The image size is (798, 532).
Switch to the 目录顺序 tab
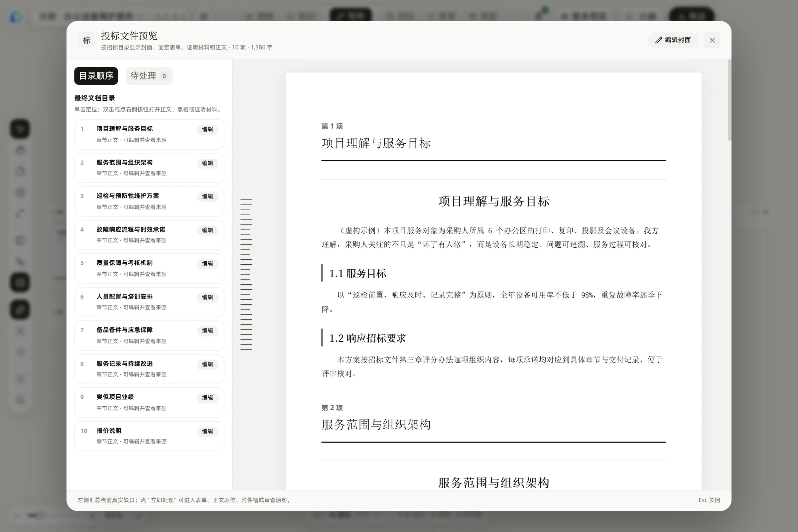(96, 76)
